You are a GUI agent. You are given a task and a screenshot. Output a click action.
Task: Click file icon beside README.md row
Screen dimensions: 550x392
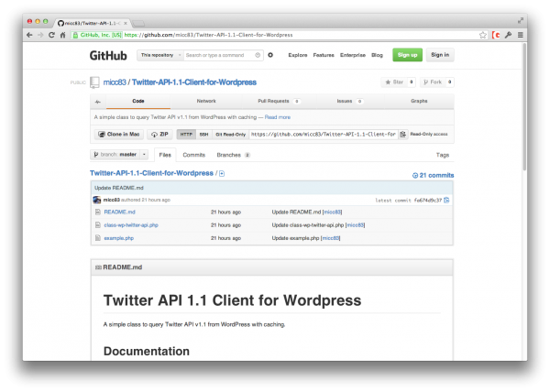[98, 212]
